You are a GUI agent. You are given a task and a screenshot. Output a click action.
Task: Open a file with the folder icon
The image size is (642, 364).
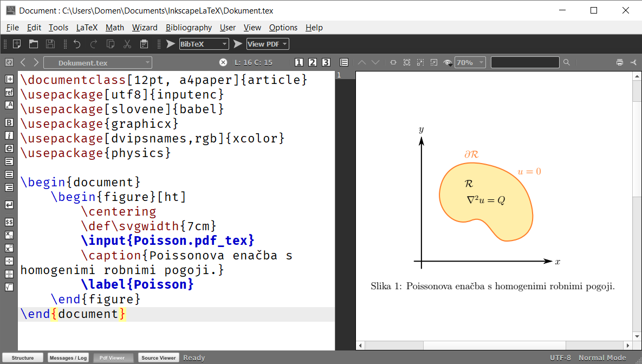tap(34, 44)
